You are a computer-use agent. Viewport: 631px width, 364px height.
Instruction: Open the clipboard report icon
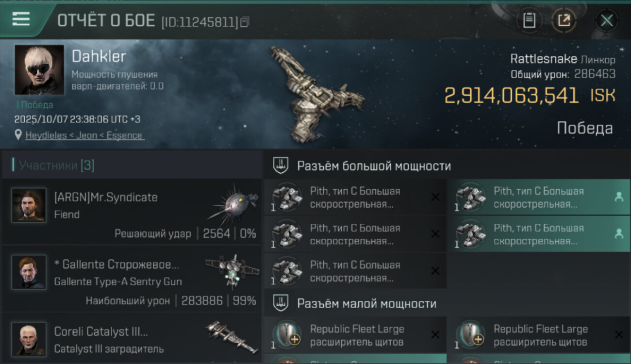(529, 20)
